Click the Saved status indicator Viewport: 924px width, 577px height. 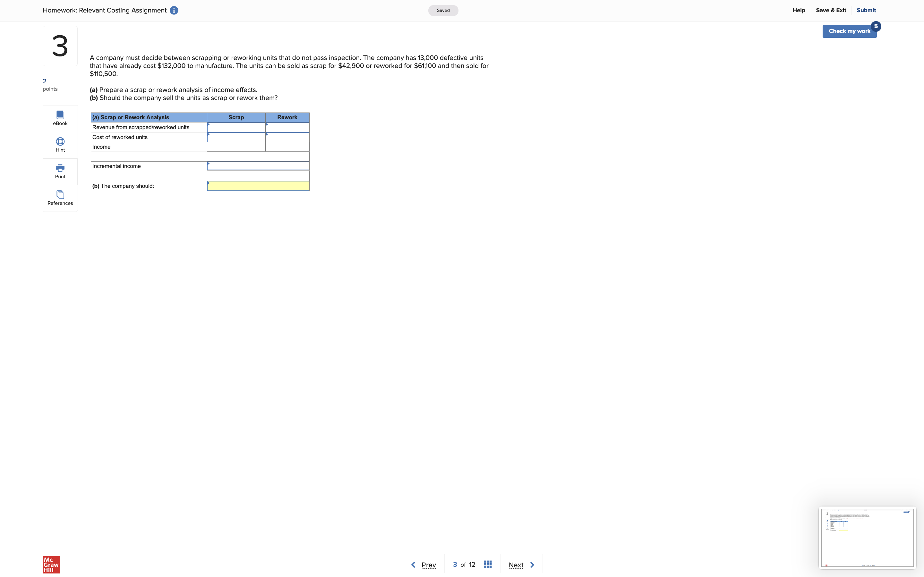443,10
